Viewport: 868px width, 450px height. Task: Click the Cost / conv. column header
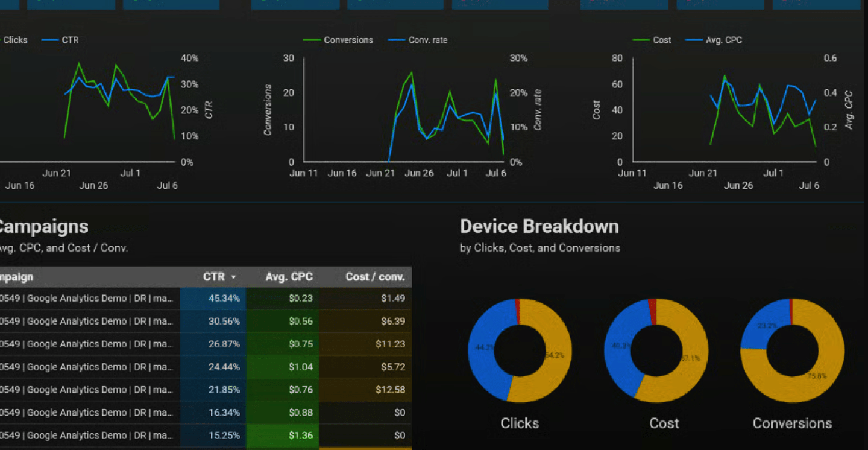(x=375, y=277)
